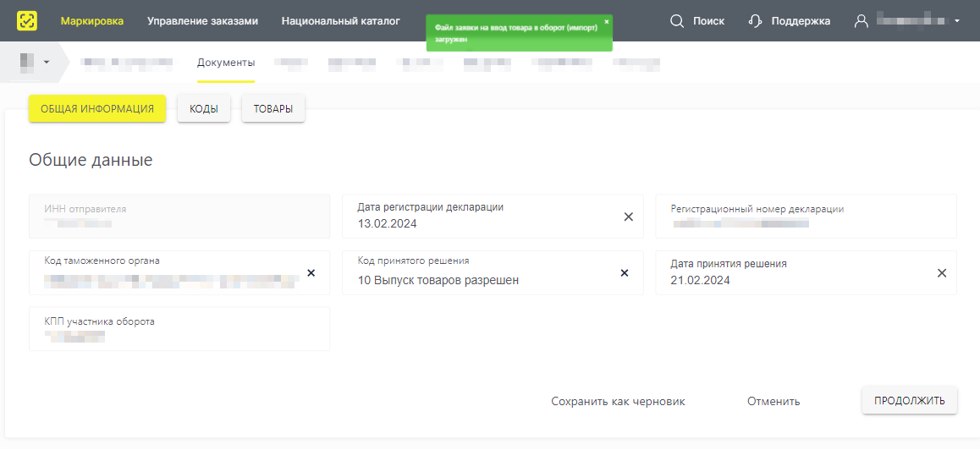Click the Дата регистрации декларации field

pyautogui.click(x=493, y=217)
